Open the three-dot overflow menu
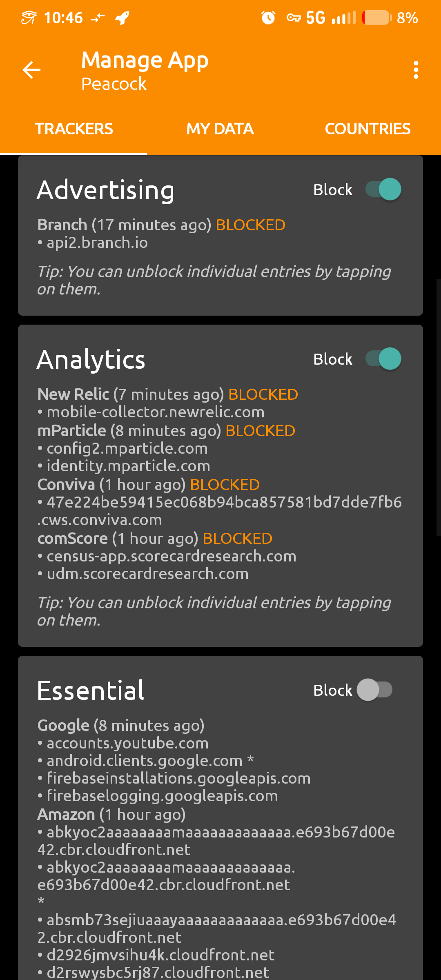441x980 pixels. 416,70
